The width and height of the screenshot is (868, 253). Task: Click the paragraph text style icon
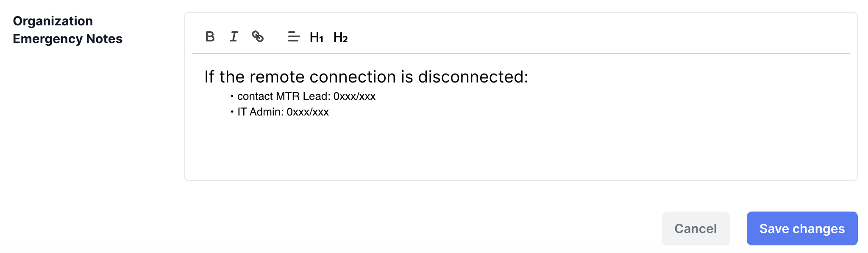coord(294,37)
